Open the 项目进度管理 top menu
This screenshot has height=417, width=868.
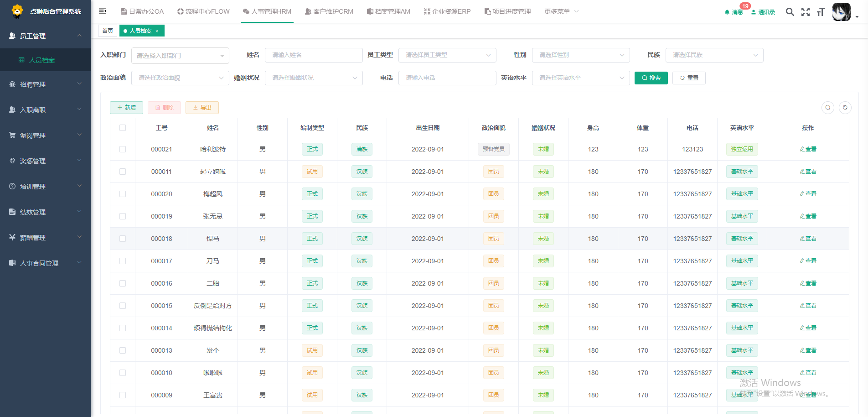pos(507,11)
